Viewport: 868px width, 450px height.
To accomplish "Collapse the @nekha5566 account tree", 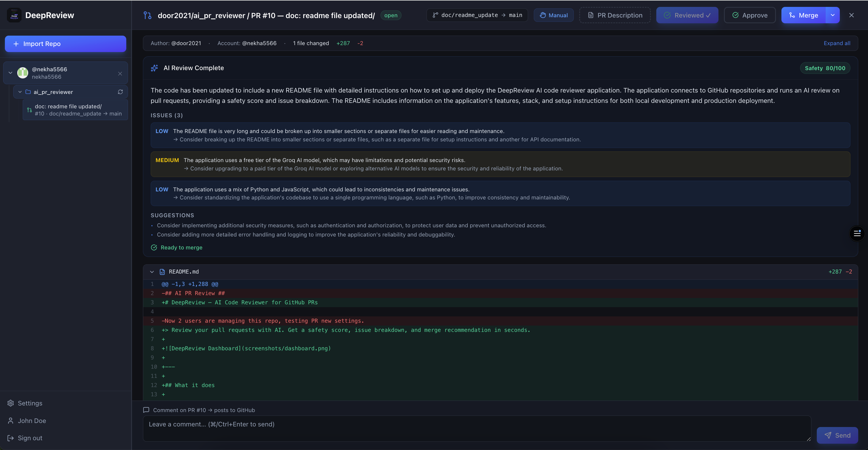I will coord(10,73).
